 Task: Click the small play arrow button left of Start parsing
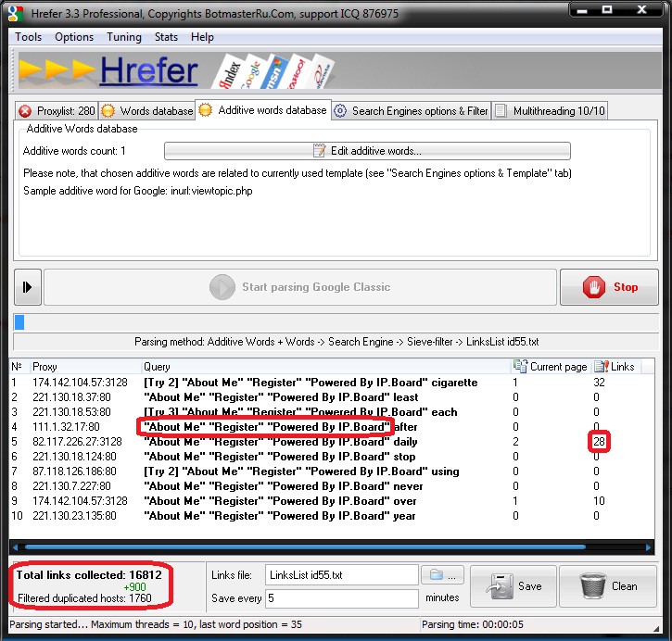tap(28, 287)
